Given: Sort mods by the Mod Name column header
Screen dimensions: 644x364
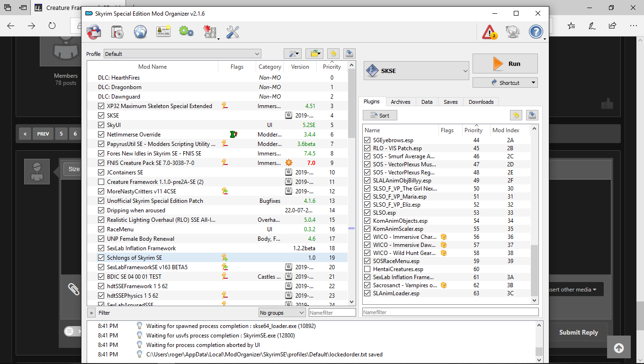Looking at the screenshot, I should point(152,67).
